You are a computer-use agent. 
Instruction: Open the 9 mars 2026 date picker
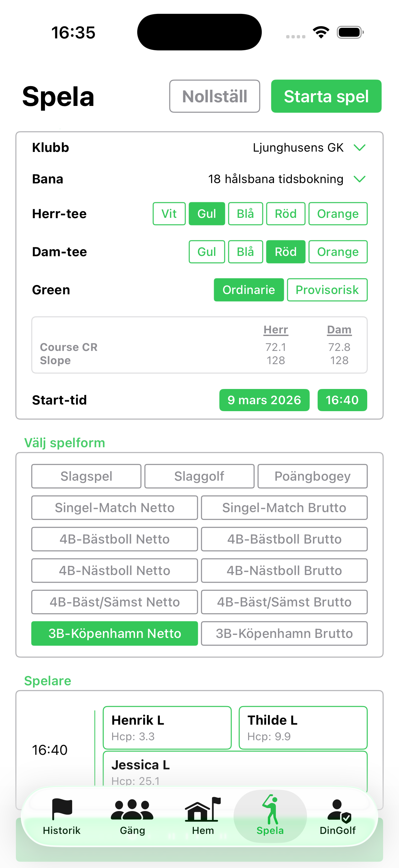point(264,400)
